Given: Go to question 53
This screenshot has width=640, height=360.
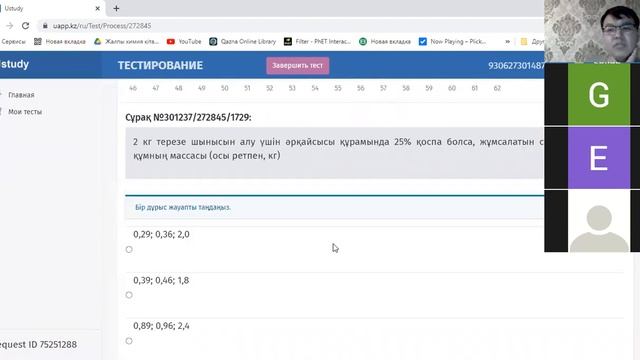Looking at the screenshot, I should tap(292, 88).
